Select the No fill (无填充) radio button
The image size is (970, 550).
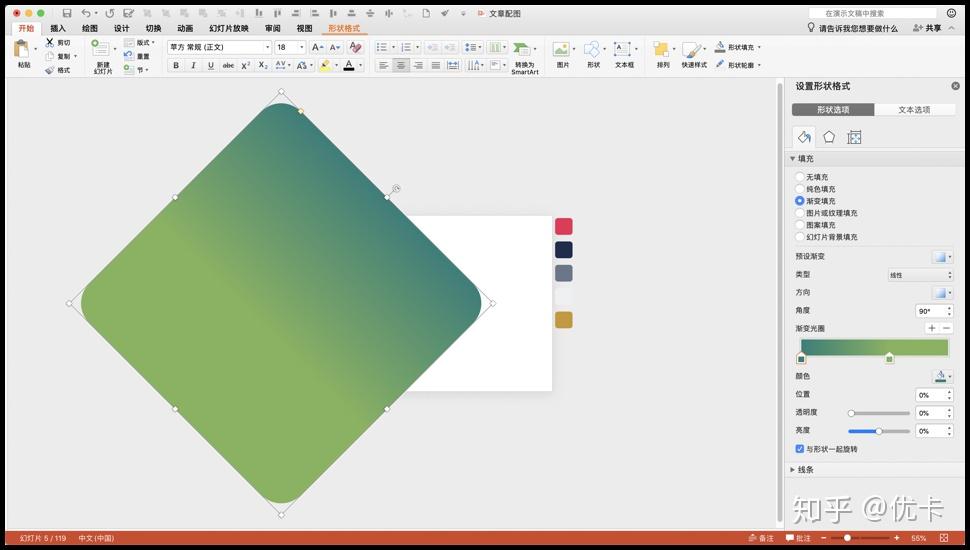click(x=799, y=177)
